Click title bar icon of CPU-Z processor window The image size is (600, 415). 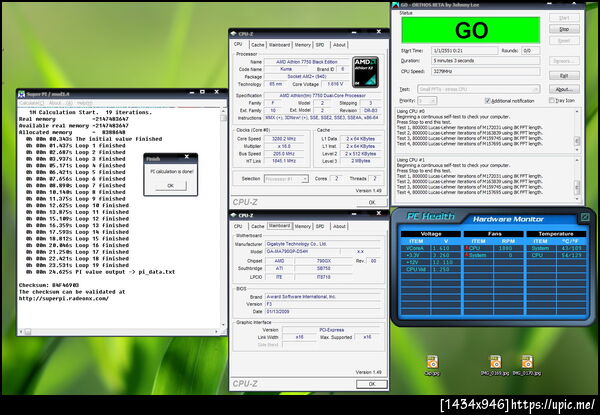pos(234,34)
